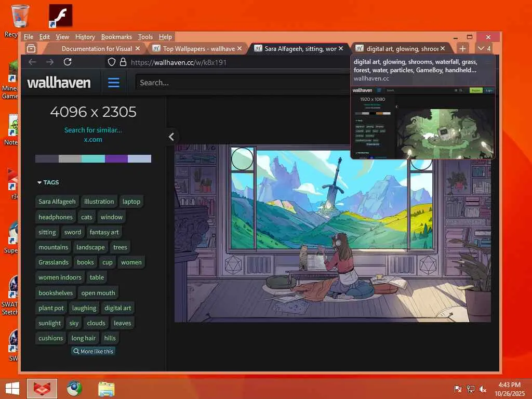Image resolution: width=532 pixels, height=399 pixels.
Task: Click the Sara Alfageeh tag
Action: point(57,202)
